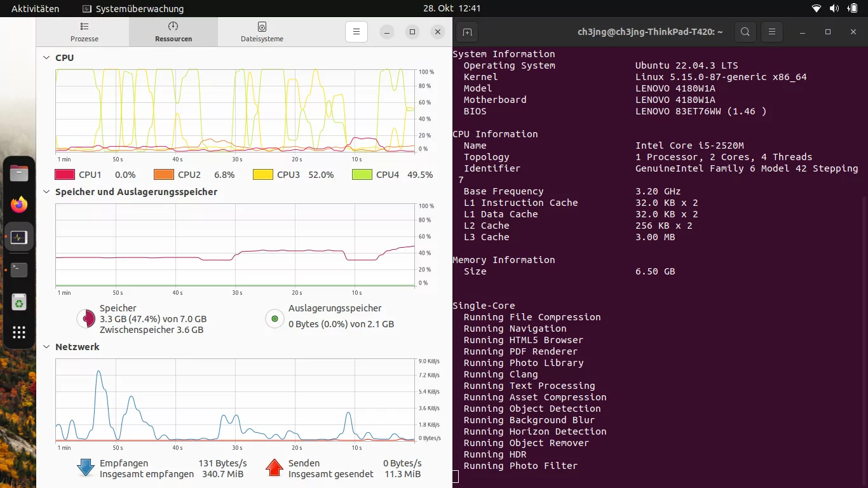Click the Speicher memory pie icon
This screenshot has width=868, height=488.
click(x=86, y=319)
